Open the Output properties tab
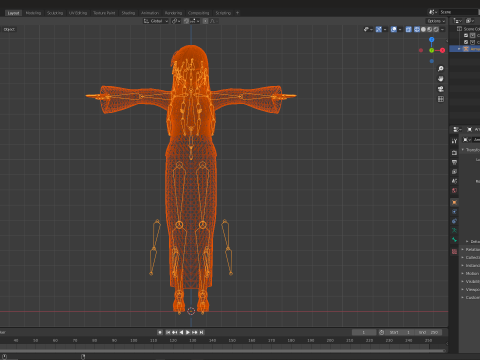Screen dimensions: 480x360 click(454, 162)
